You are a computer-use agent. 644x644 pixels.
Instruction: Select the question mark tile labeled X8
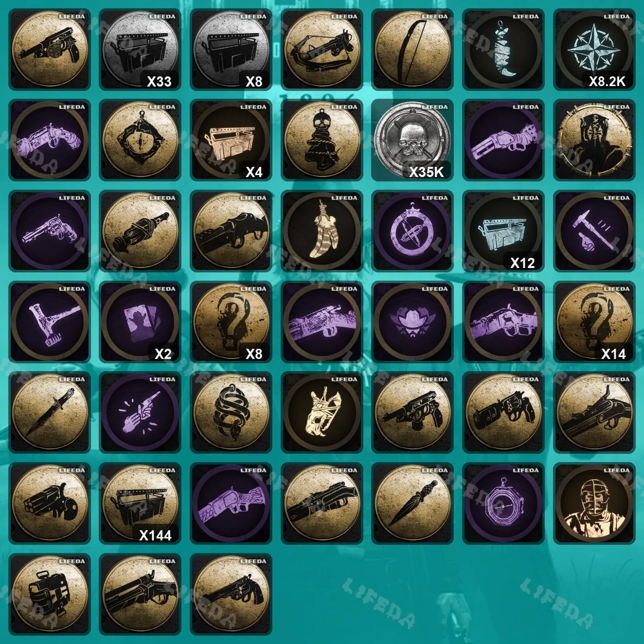tap(231, 322)
